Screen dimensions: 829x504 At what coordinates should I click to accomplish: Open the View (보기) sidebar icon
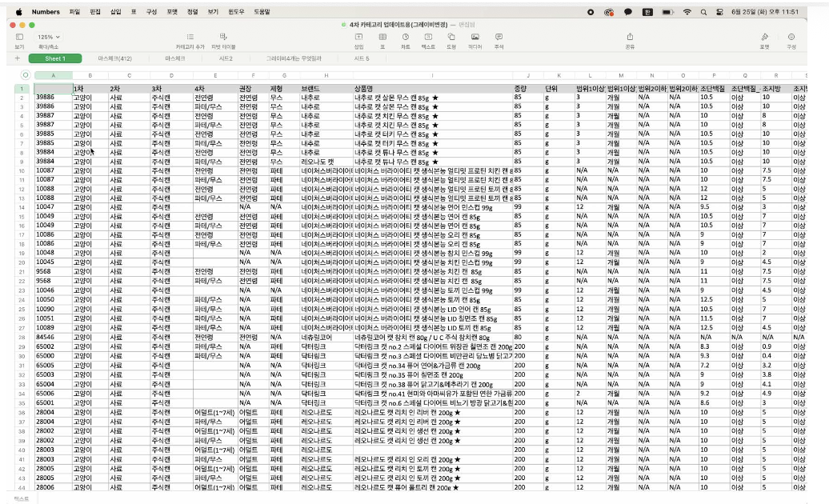coord(19,37)
